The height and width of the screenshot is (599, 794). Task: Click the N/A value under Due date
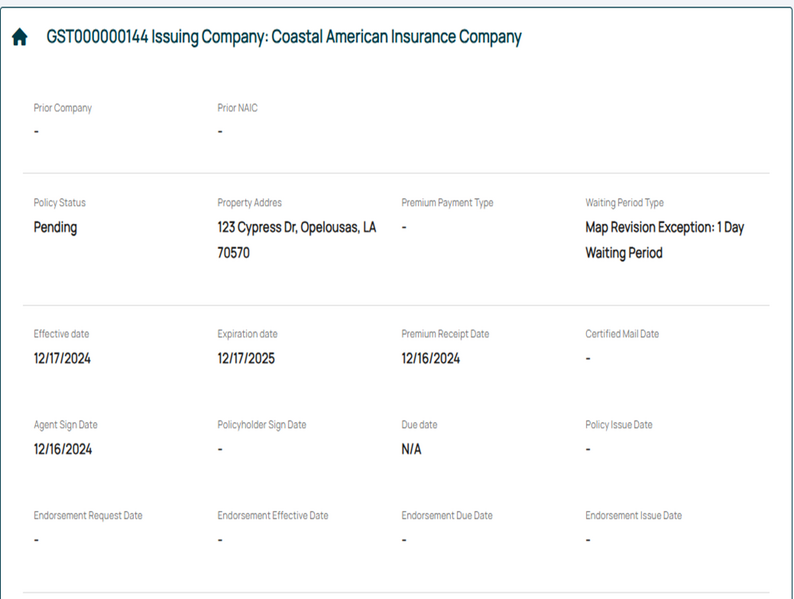click(411, 449)
